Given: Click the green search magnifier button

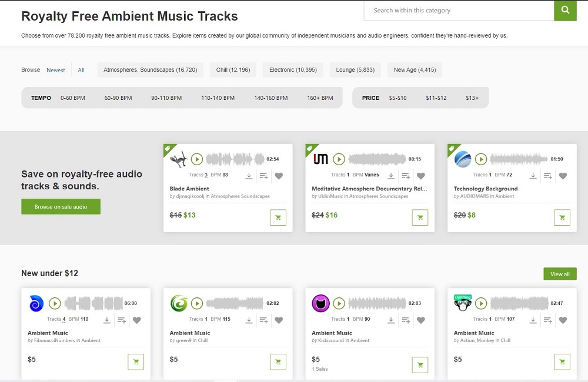Looking at the screenshot, I should pyautogui.click(x=565, y=10).
